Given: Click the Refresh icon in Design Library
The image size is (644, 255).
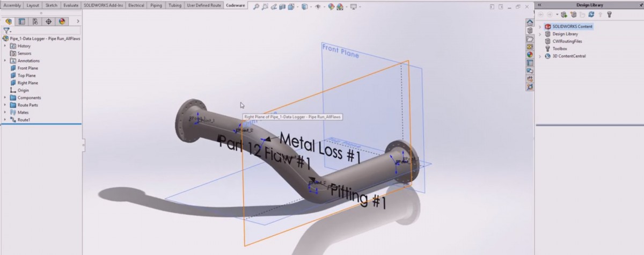Looking at the screenshot, I should pos(591,14).
